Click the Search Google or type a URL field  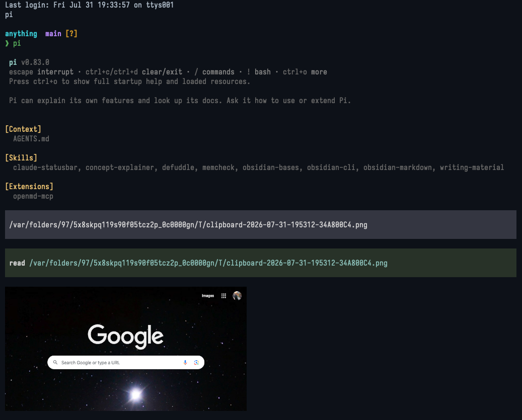point(126,363)
